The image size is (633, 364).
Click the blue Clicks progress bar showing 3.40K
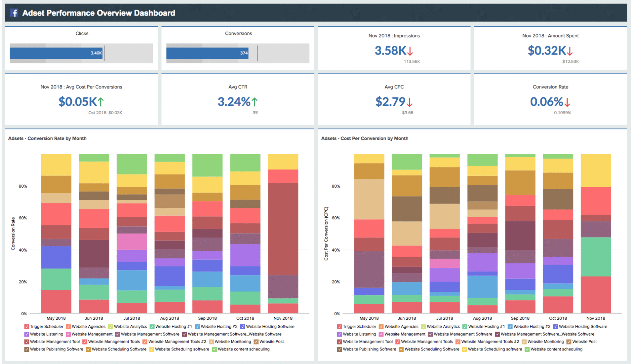pyautogui.click(x=56, y=53)
